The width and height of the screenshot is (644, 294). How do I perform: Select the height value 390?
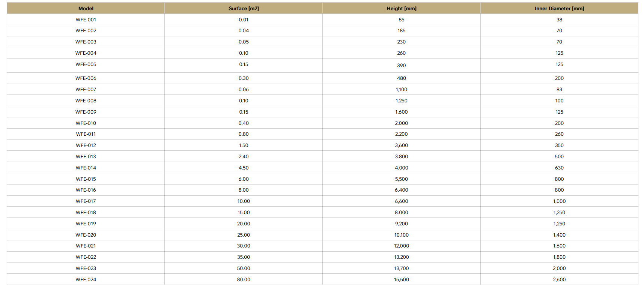[x=402, y=65]
